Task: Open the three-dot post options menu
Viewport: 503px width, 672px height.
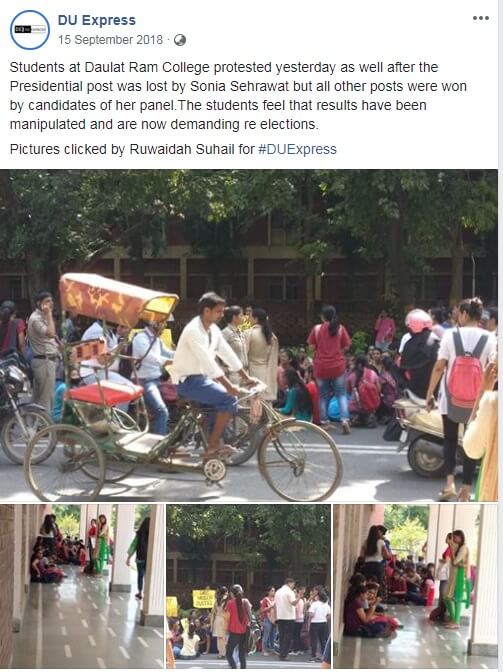Action: [x=481, y=18]
